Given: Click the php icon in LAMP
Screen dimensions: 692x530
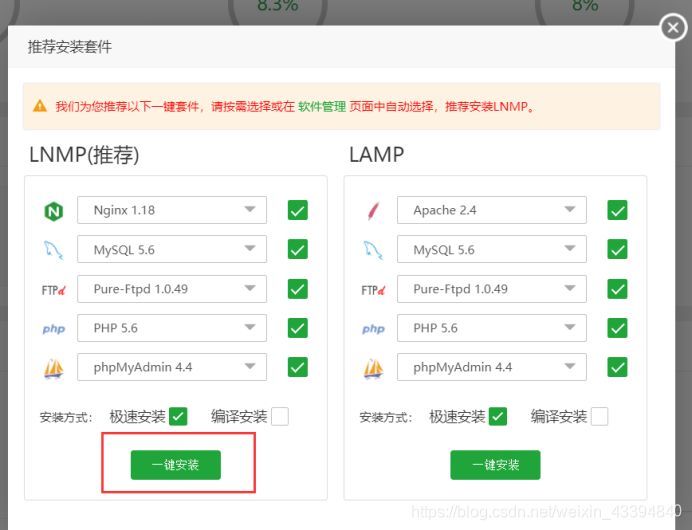Looking at the screenshot, I should (373, 329).
